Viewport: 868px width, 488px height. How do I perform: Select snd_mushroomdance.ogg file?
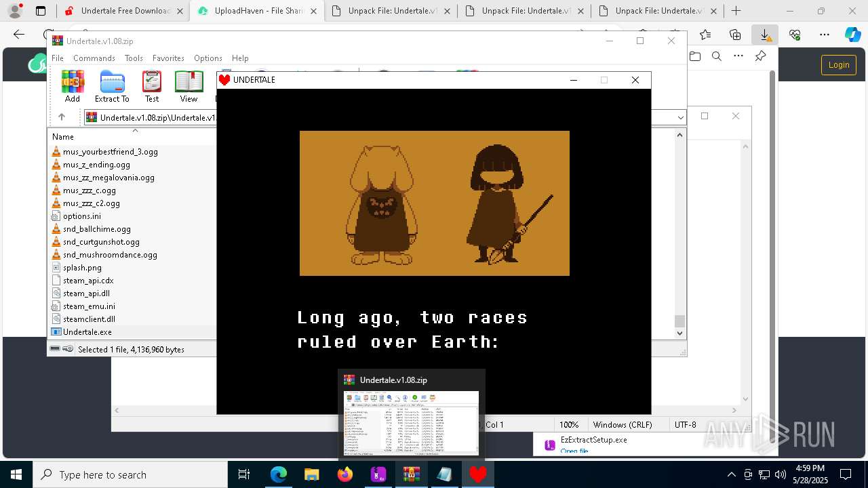pos(104,255)
